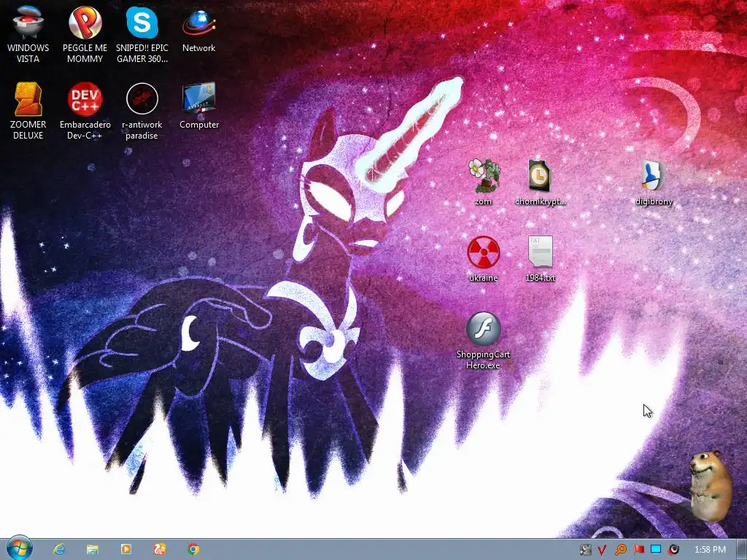Open Action Center red flag tray icon
The height and width of the screenshot is (560, 747).
(638, 550)
